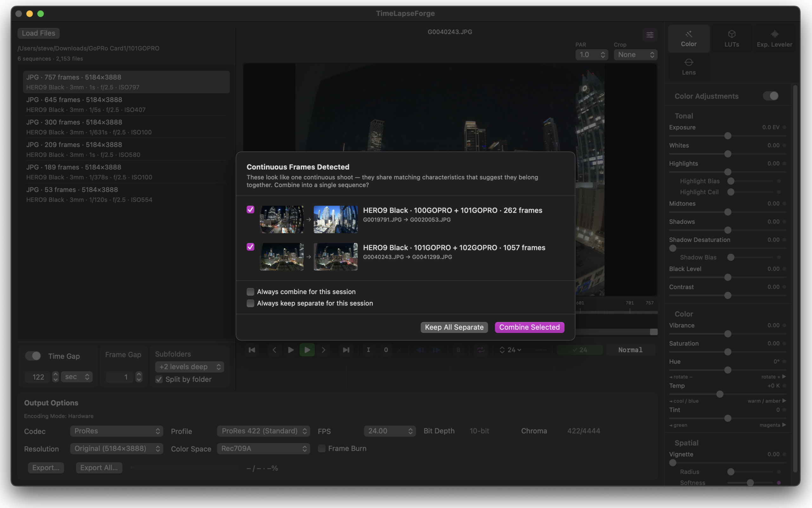Image resolution: width=812 pixels, height=508 pixels.
Task: Open the Color tab
Action: [689, 38]
